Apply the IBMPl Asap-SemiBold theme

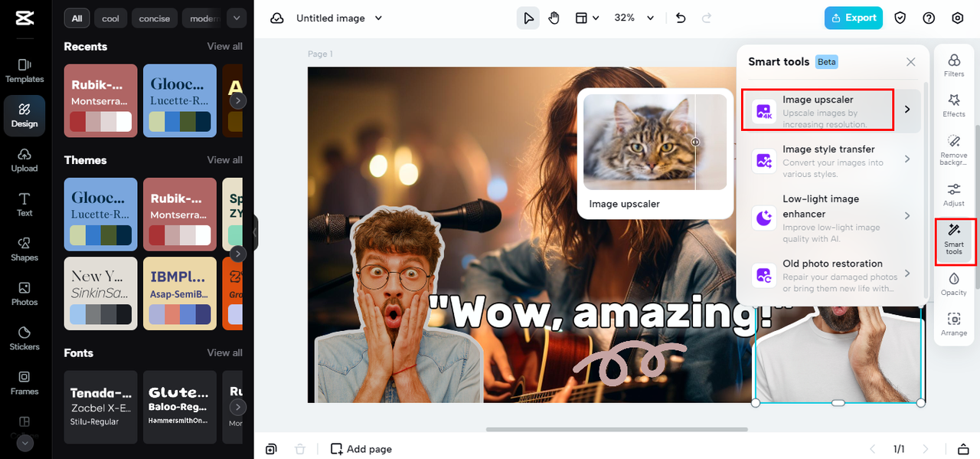pyautogui.click(x=180, y=293)
